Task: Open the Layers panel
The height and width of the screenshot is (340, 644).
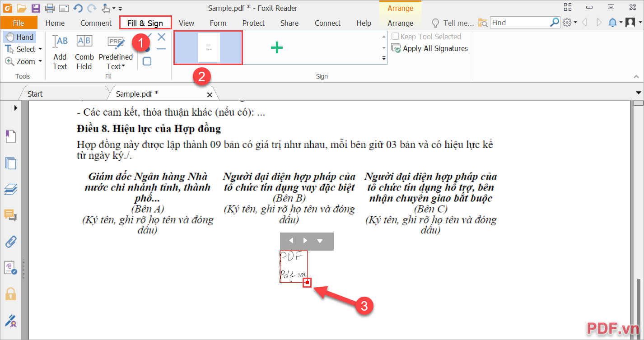Action: point(10,189)
